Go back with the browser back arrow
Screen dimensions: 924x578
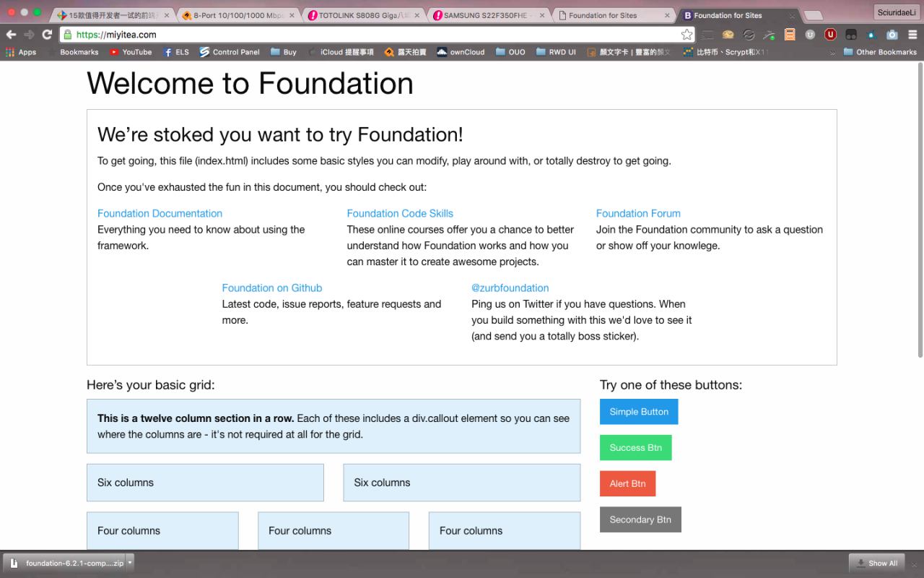(11, 34)
